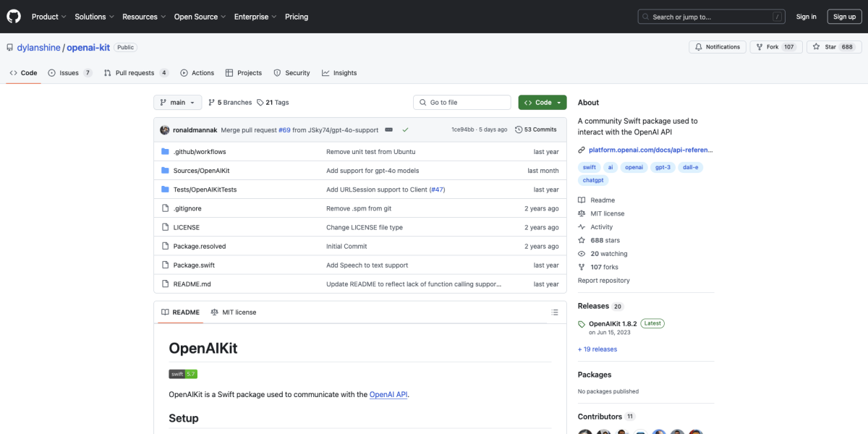Click the Go to file search field
The width and height of the screenshot is (868, 434).
pos(461,102)
